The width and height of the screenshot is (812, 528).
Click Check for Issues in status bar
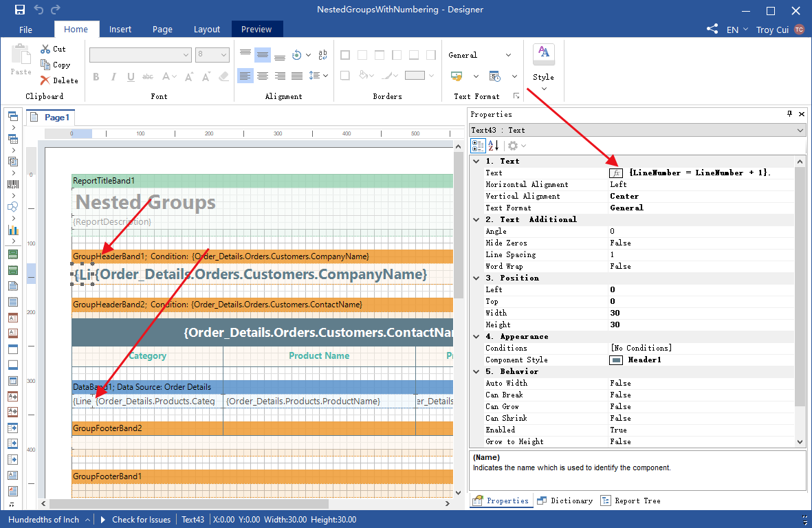click(x=141, y=520)
